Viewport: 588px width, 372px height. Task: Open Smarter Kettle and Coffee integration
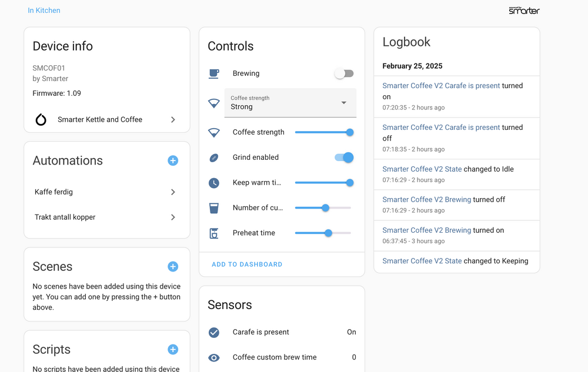[x=106, y=119]
